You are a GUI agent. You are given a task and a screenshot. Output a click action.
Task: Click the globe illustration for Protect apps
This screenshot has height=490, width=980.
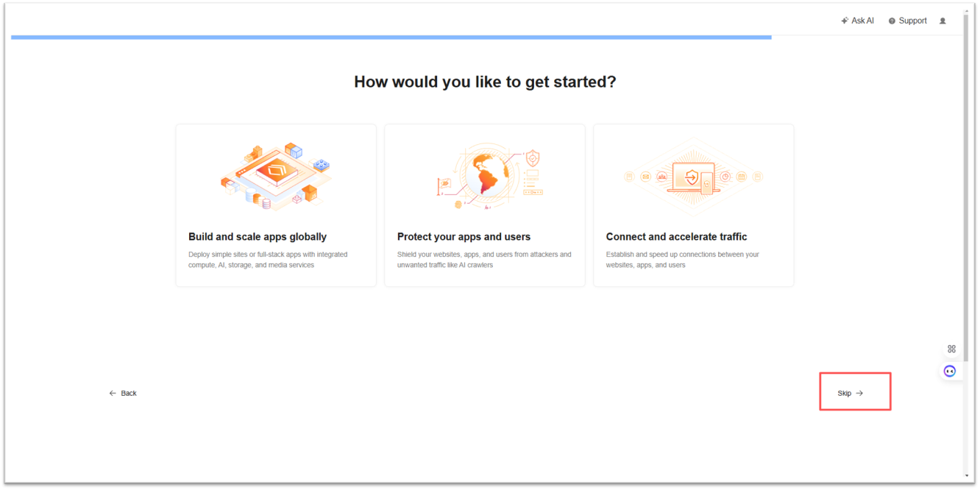pos(485,177)
